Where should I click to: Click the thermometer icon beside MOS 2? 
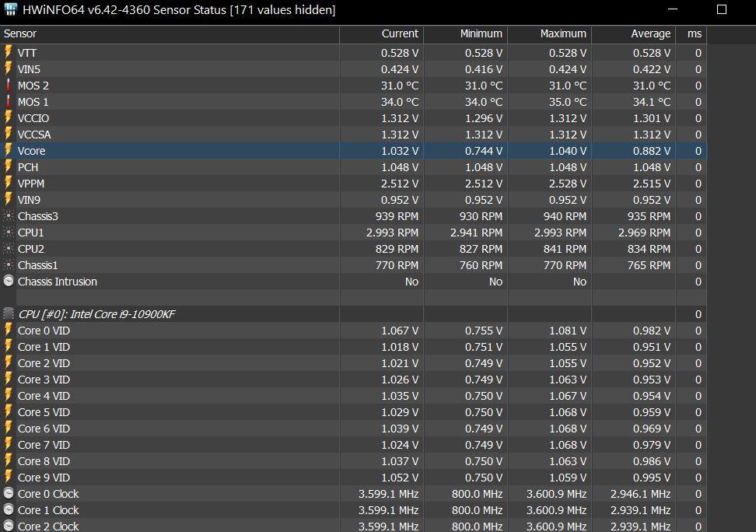(9, 85)
